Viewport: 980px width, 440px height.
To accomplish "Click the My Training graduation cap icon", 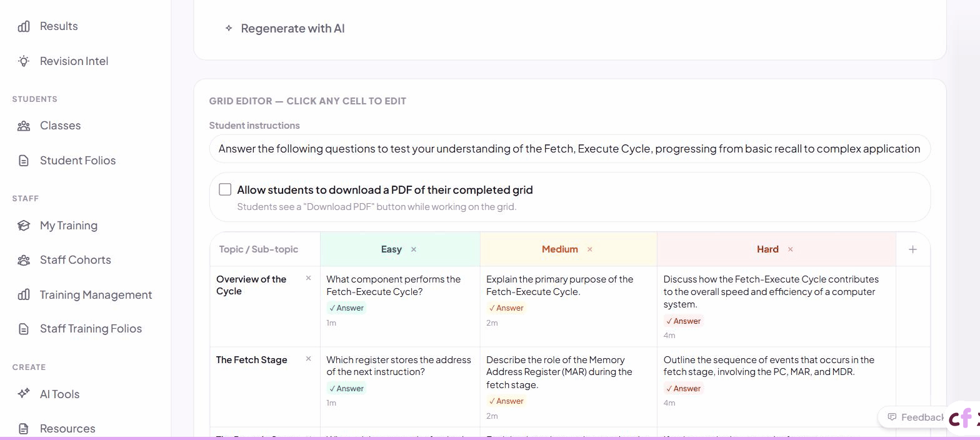I will [x=24, y=226].
